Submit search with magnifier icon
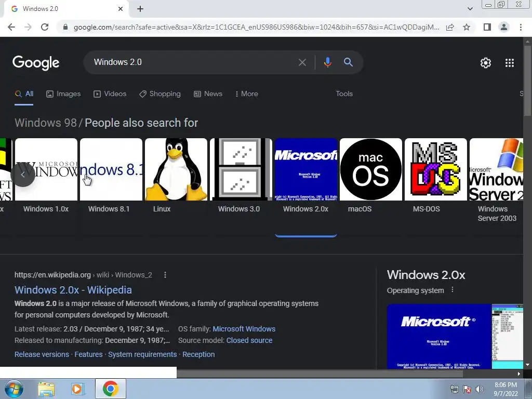Image resolution: width=532 pixels, height=399 pixels. click(x=348, y=62)
